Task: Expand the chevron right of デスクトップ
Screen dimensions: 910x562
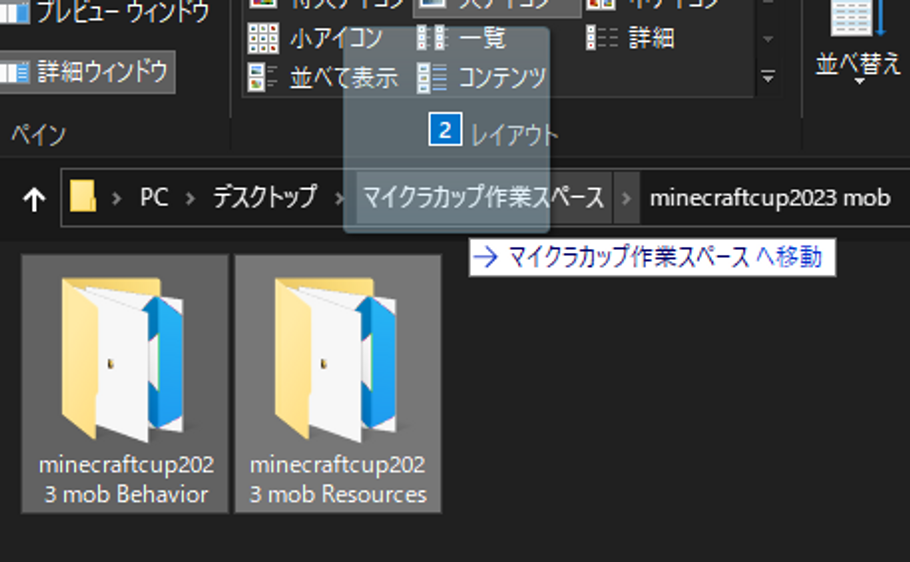Action: click(x=336, y=198)
